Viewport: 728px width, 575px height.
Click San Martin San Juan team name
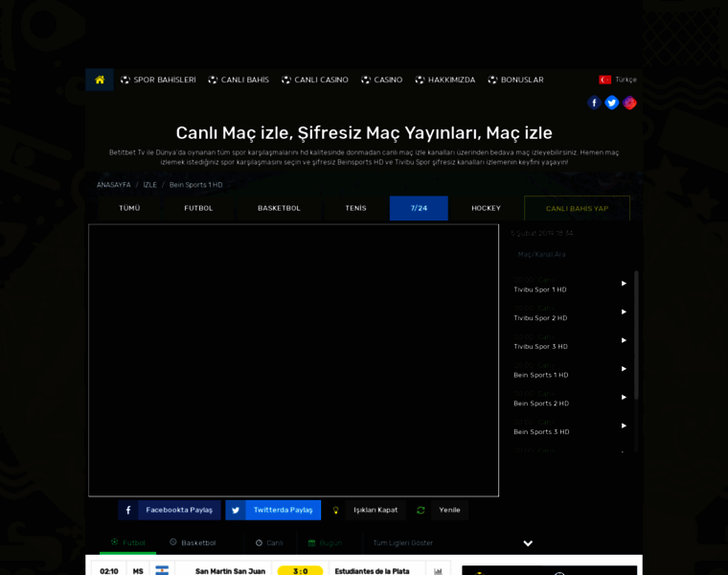tap(230, 571)
